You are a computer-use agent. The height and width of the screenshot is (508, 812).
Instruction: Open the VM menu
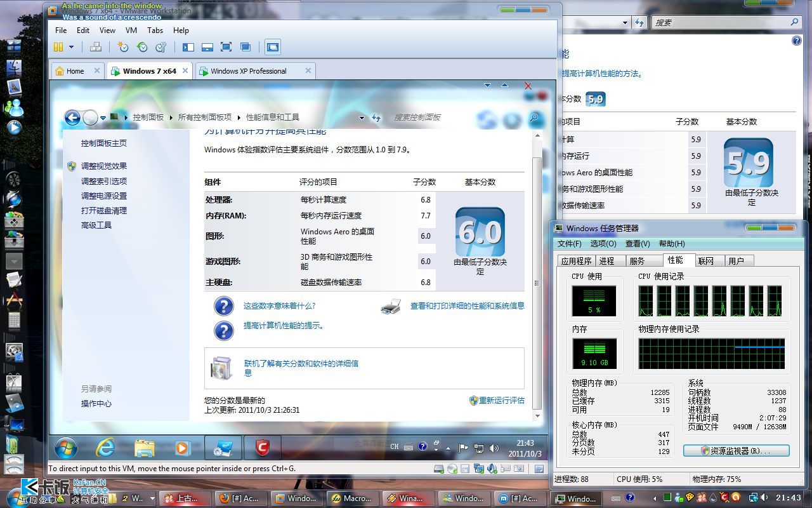click(131, 30)
